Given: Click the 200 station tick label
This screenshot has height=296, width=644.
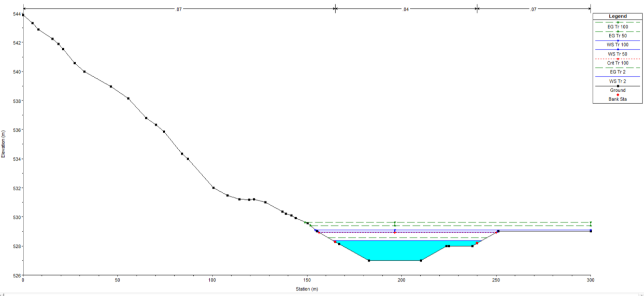Looking at the screenshot, I should 401,280.
